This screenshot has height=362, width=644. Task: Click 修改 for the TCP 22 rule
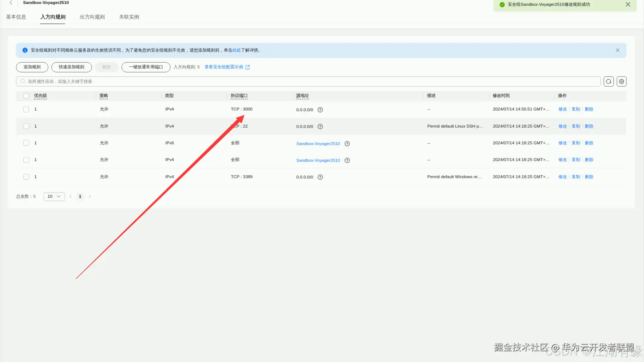562,126
